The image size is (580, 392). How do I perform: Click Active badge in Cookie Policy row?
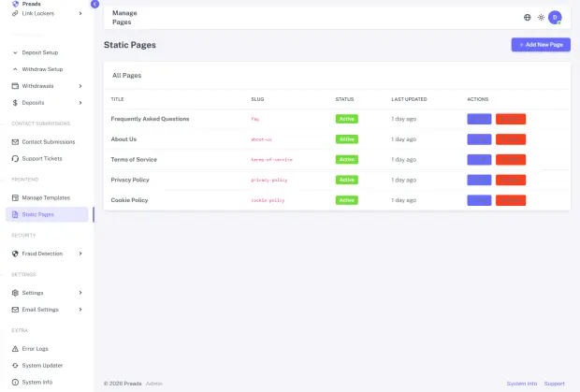pyautogui.click(x=346, y=200)
